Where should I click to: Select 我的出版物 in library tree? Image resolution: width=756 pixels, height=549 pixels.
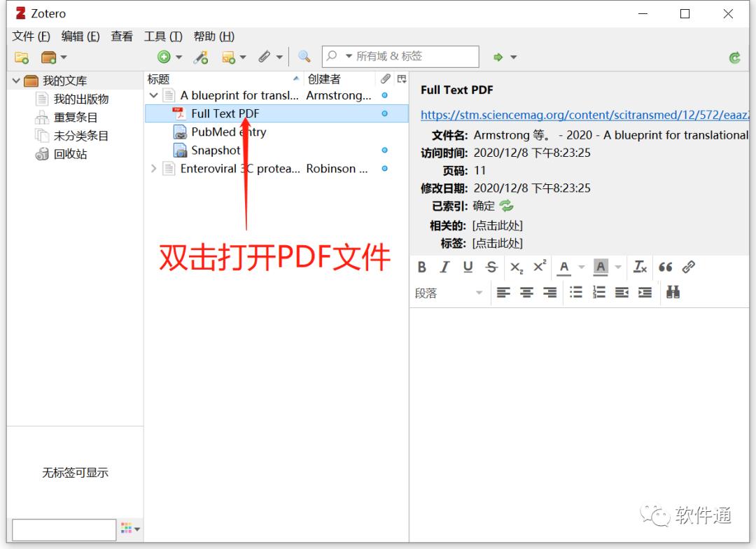(81, 99)
